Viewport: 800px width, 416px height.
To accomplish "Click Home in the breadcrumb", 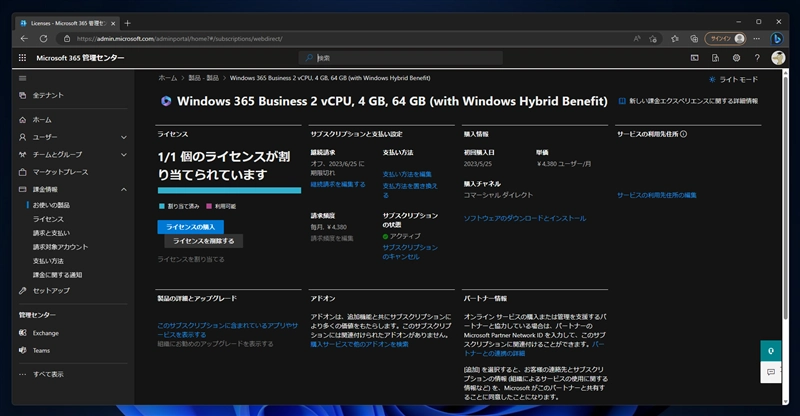I will click(x=167, y=78).
